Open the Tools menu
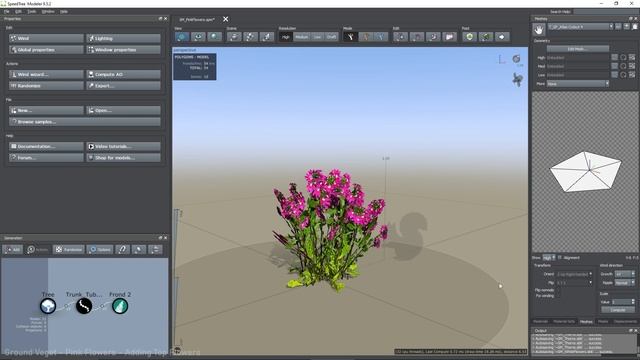 click(32, 11)
